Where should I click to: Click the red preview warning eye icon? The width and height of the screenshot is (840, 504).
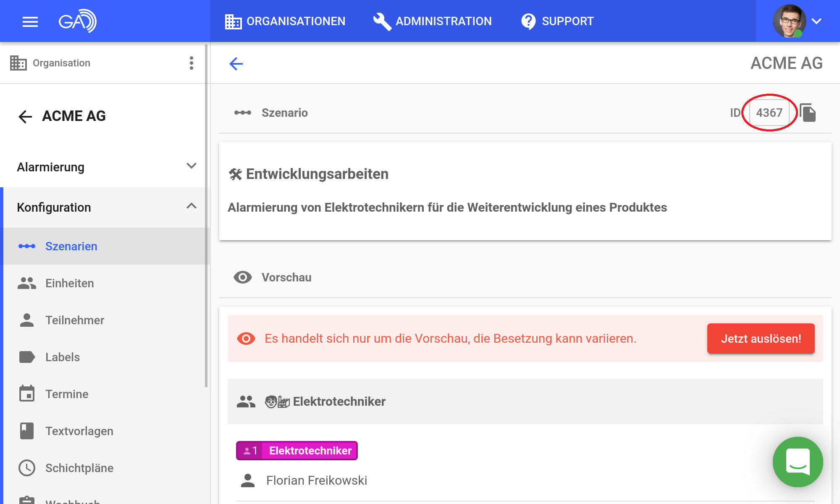point(246,339)
